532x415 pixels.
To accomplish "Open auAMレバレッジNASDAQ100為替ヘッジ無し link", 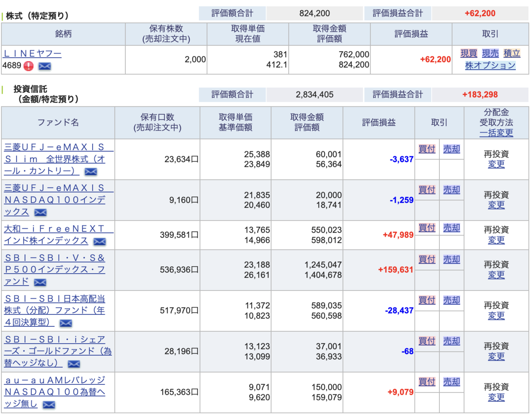I will click(55, 392).
